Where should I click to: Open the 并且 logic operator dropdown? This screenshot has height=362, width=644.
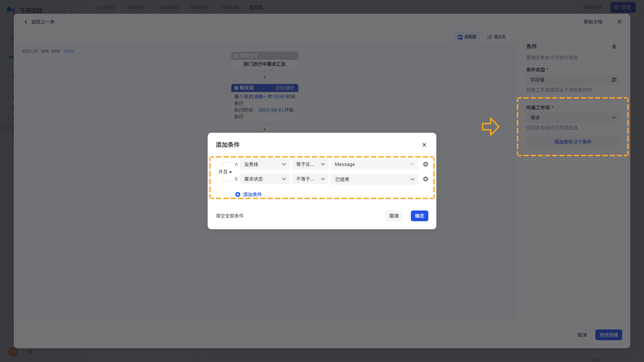[225, 172]
